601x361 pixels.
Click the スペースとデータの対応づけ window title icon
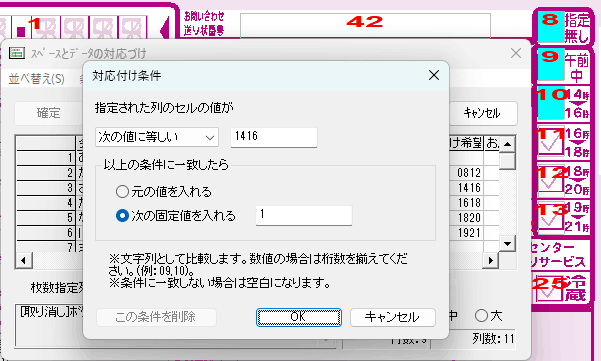pos(16,53)
